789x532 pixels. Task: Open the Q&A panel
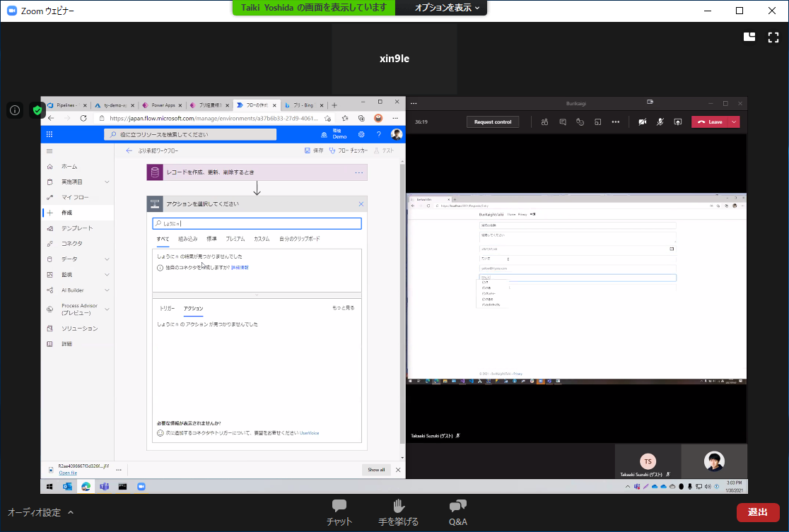(x=458, y=512)
